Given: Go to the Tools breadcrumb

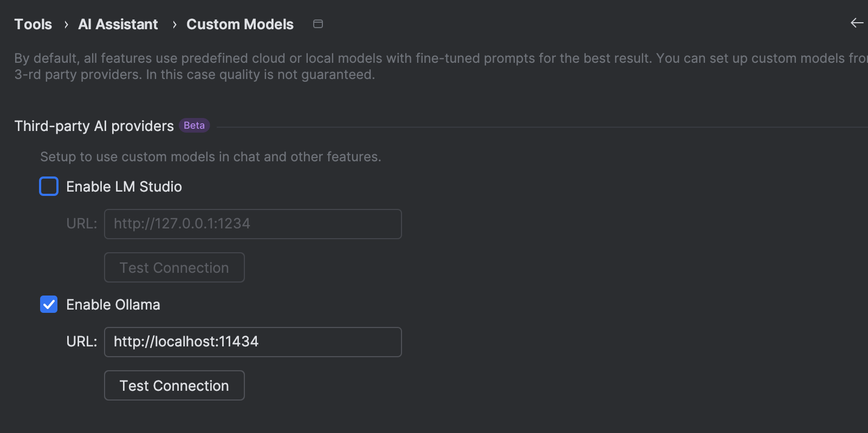Looking at the screenshot, I should pyautogui.click(x=33, y=24).
